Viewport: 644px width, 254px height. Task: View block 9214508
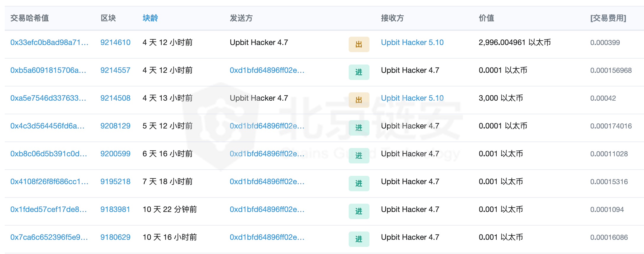(115, 98)
